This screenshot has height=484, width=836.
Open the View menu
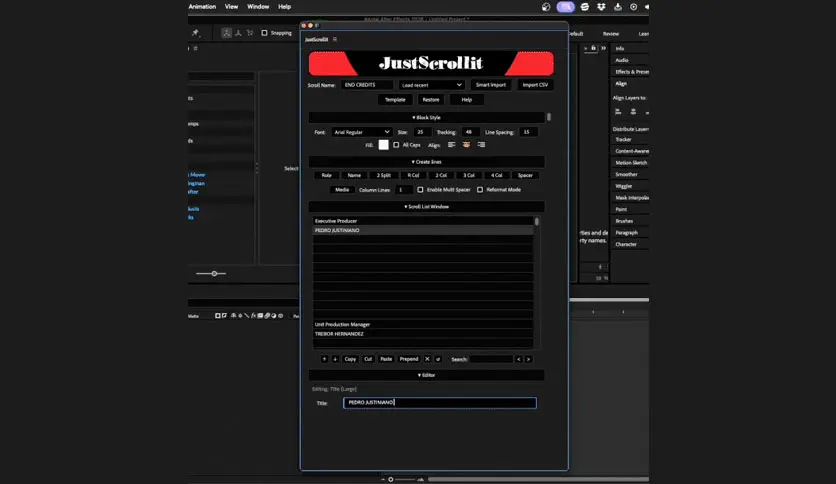231,7
